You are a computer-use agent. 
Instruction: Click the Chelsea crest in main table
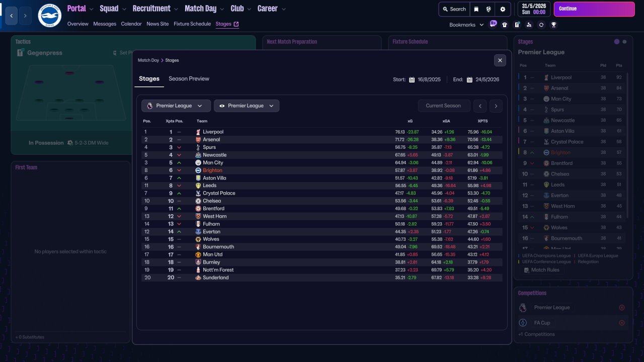[x=198, y=201]
